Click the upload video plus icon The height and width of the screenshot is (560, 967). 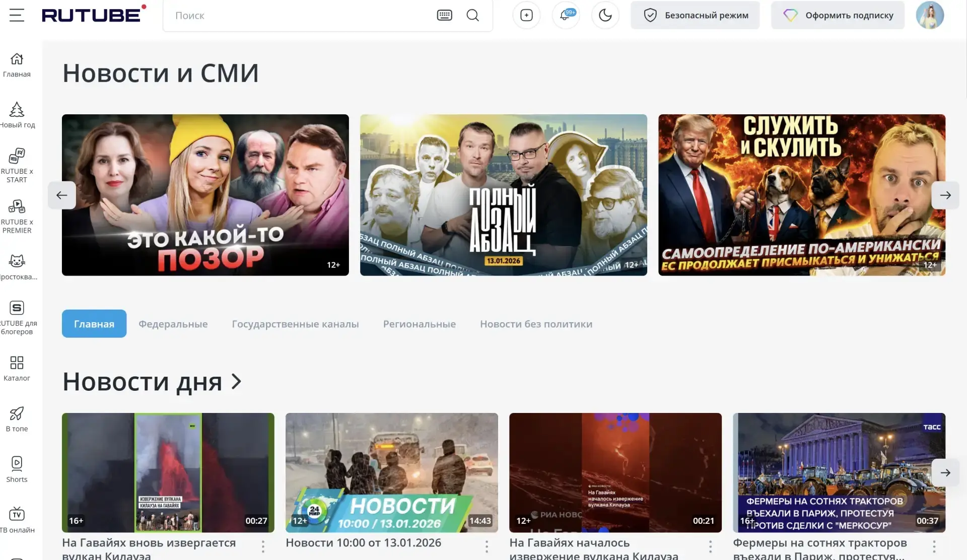tap(526, 15)
